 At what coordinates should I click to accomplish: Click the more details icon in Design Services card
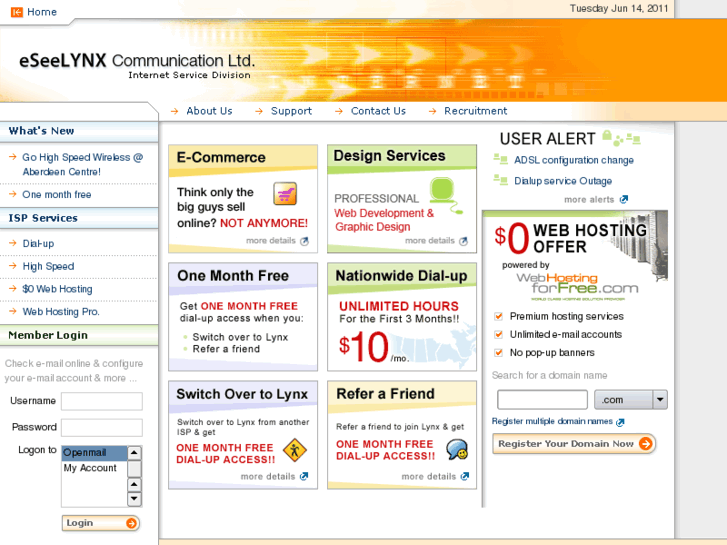click(x=463, y=241)
